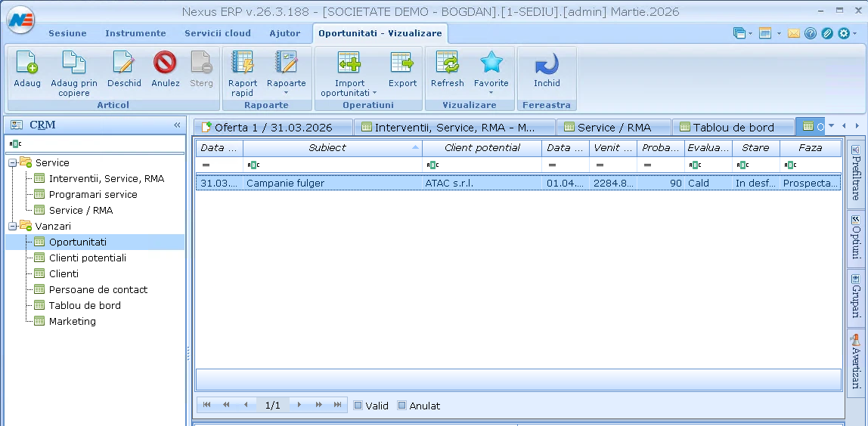The width and height of the screenshot is (868, 426).
Task: Select Clienti potentiali in the tree
Action: (88, 258)
